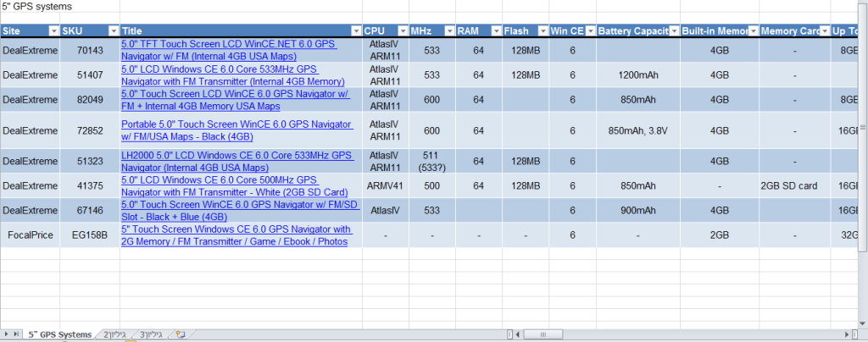Screen dimensions: 868x342
Task: Select the 1200mAh battery capacity cell
Action: click(637, 75)
